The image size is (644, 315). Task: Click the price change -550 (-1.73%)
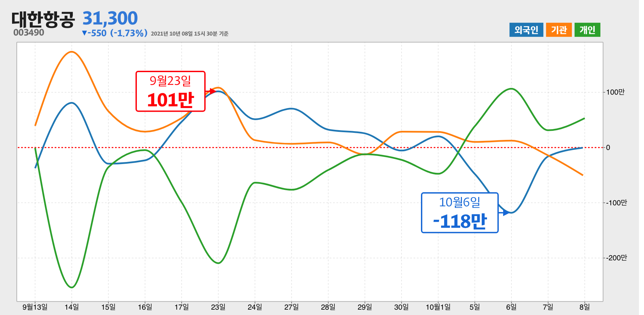point(117,33)
